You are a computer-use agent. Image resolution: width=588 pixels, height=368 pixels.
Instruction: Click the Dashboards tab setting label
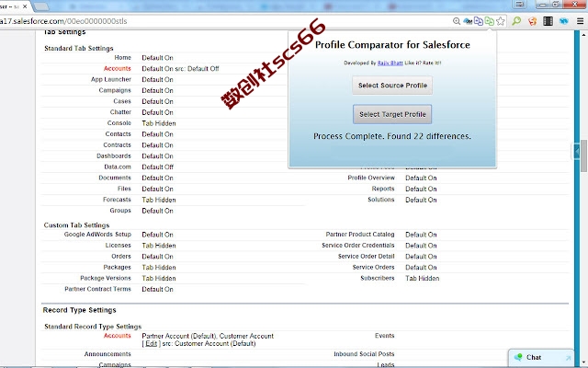tap(114, 155)
